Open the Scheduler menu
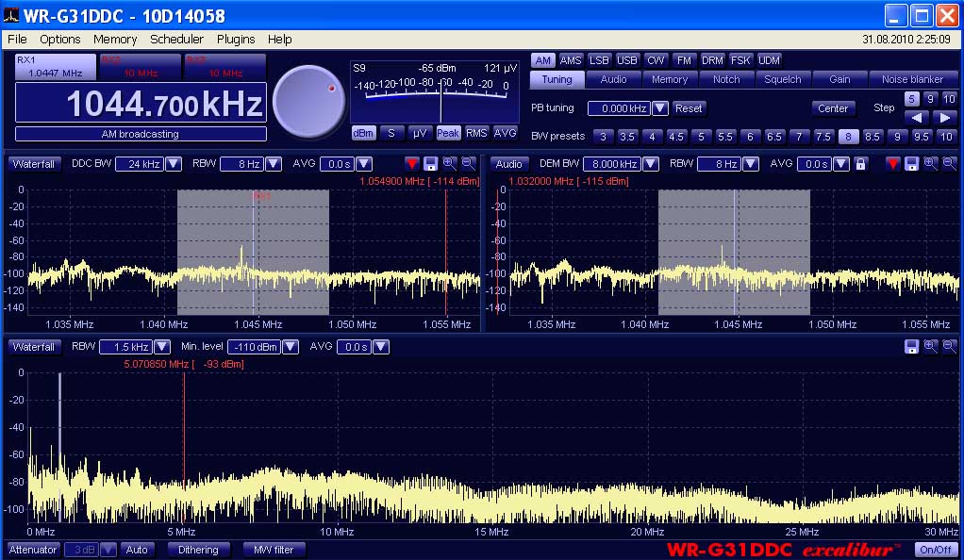This screenshot has width=964, height=560. (177, 40)
